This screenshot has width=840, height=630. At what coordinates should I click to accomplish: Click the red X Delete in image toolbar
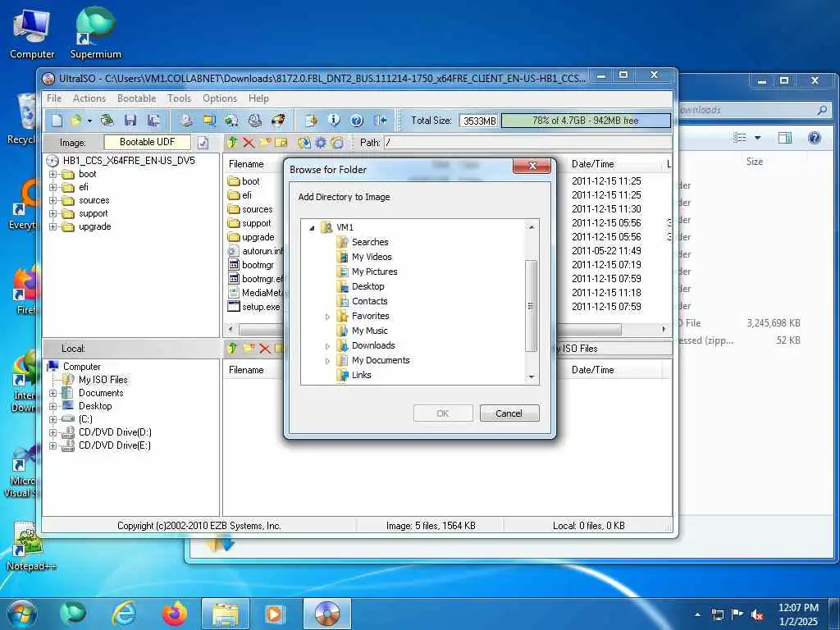249,143
